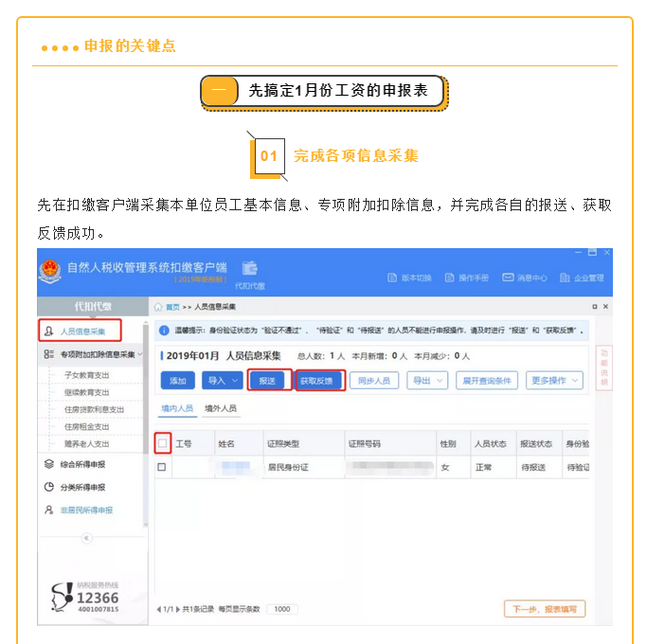Expand the 更多操作 dropdown

tap(554, 381)
